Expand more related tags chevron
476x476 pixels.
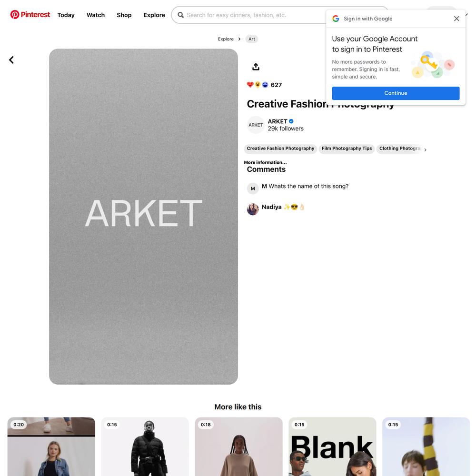pyautogui.click(x=425, y=149)
